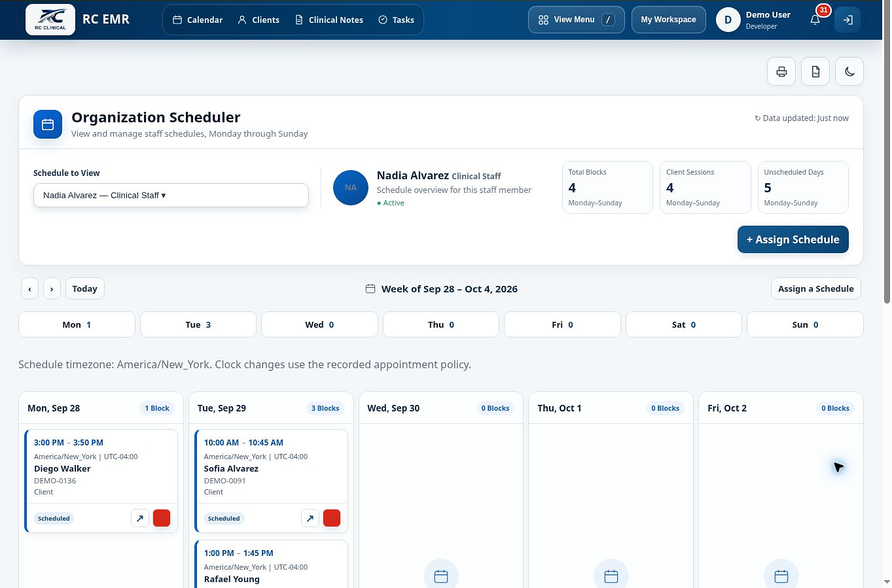
Task: Click the Total Blocks stat card
Action: pos(607,188)
